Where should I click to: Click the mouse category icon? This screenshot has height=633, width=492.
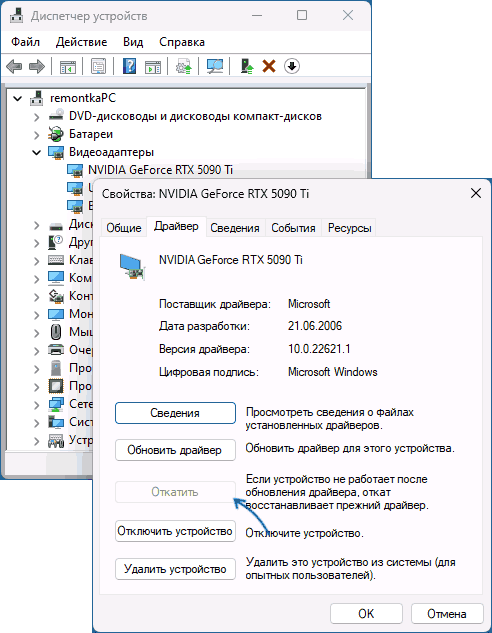(56, 332)
